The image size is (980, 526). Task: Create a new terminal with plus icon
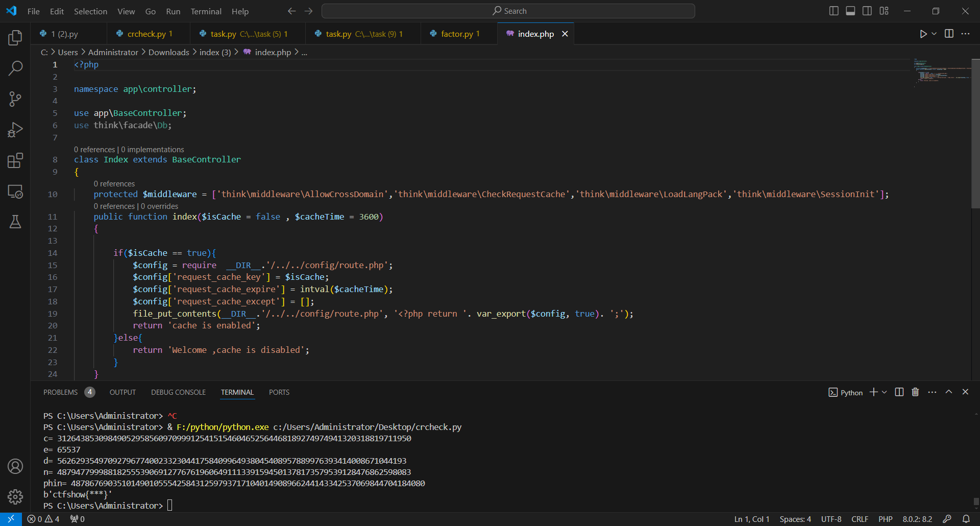click(x=873, y=392)
